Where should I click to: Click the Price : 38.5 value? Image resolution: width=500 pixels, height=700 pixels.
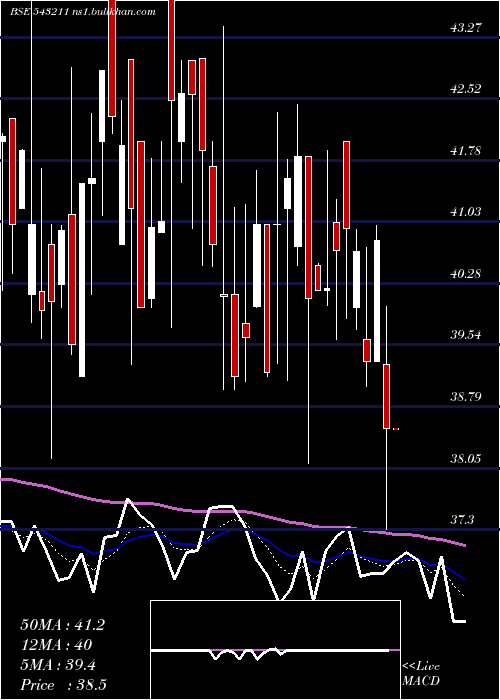pyautogui.click(x=63, y=685)
